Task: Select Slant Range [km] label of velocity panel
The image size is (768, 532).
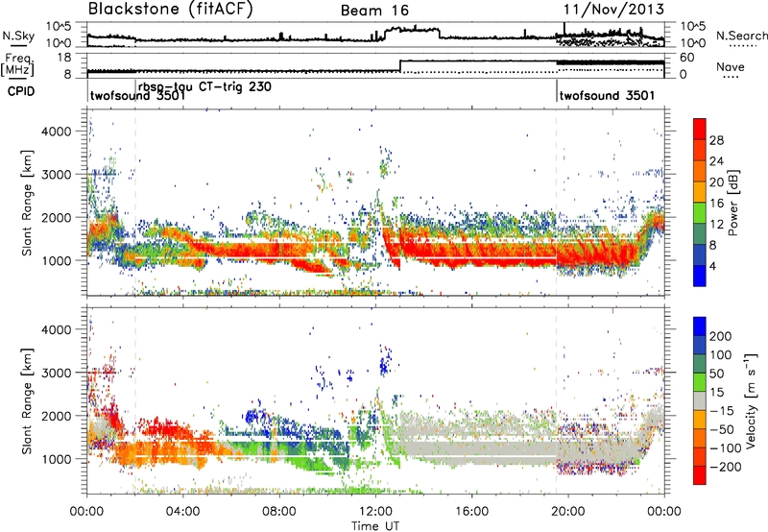Action: (27, 400)
